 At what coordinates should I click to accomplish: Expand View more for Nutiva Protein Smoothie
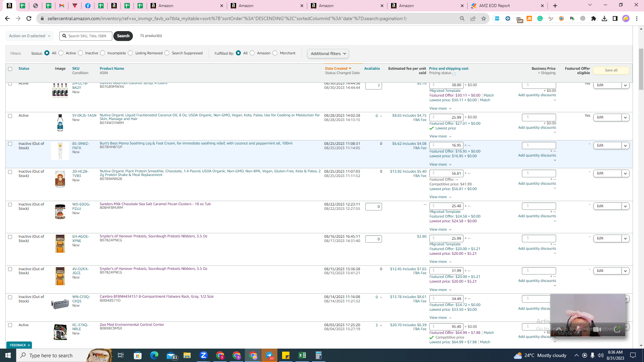[440, 197]
